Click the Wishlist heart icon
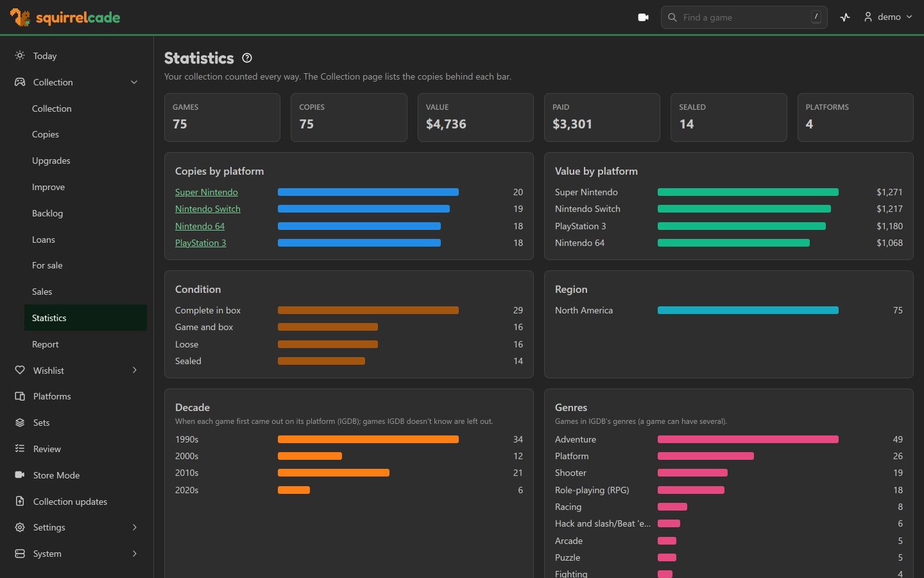Screen dimensions: 924x578 pos(20,371)
